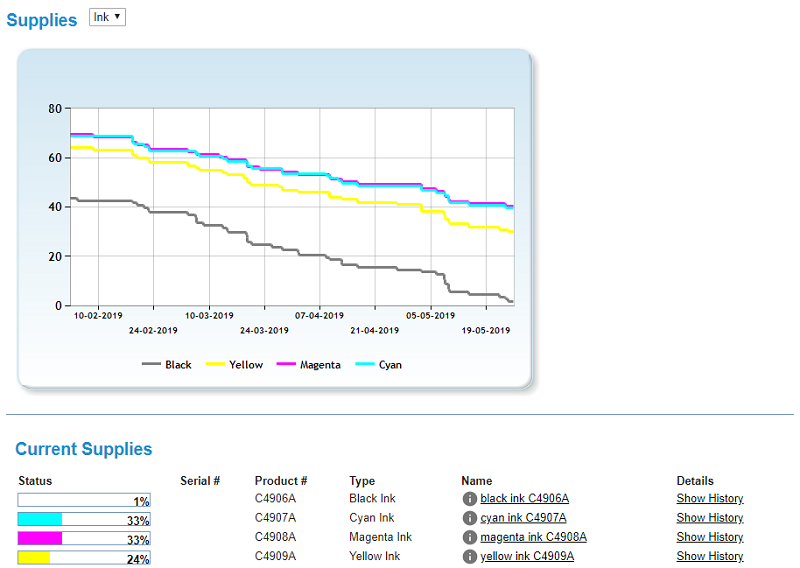800x568 pixels.
Task: Click the Name column header
Action: click(477, 481)
